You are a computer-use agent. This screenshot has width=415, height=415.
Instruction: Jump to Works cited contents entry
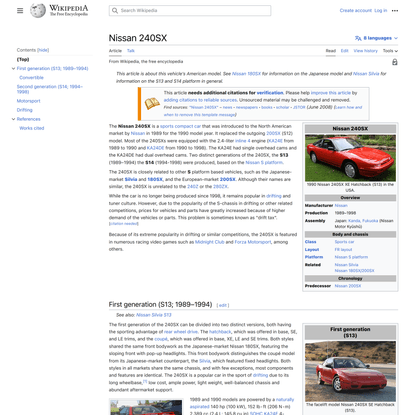32,128
